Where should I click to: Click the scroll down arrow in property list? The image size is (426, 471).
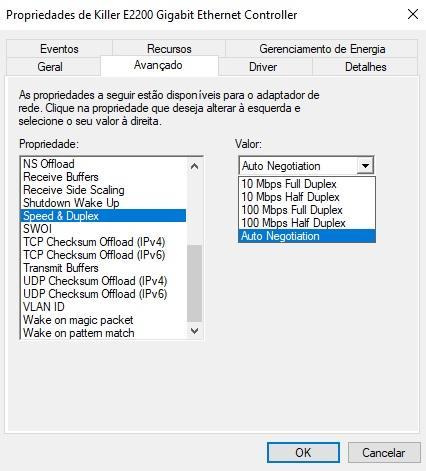pos(194,330)
